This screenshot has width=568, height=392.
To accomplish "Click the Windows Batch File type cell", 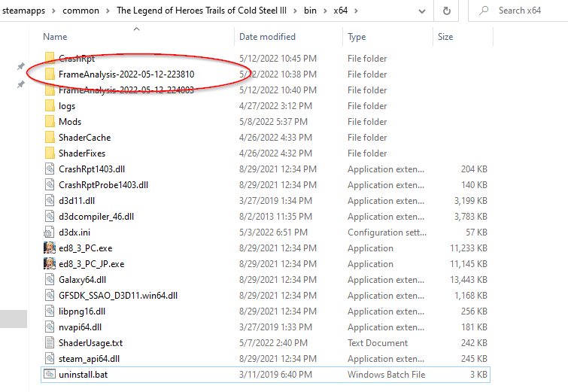I will 386,374.
